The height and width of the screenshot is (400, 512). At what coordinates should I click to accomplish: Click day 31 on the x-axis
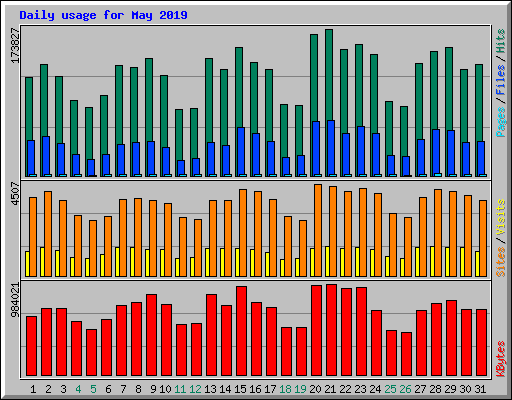pos(480,389)
